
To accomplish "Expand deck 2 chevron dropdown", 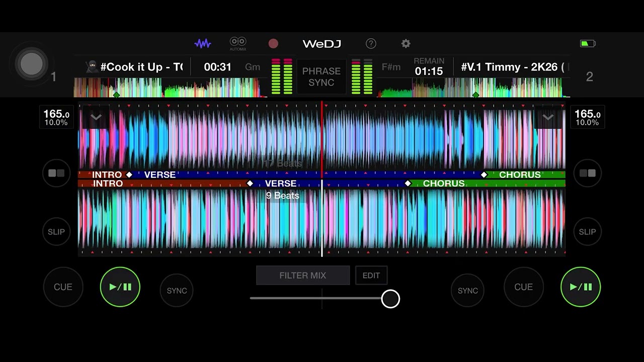I will pos(548,118).
